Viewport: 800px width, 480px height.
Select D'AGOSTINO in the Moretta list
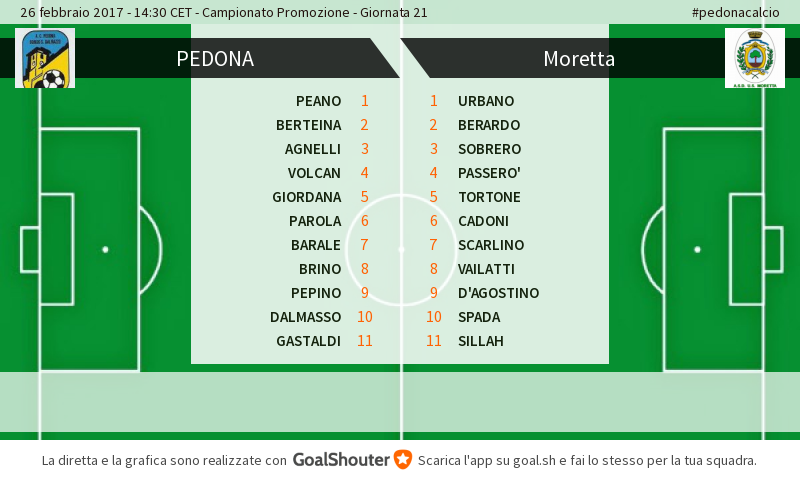(498, 293)
